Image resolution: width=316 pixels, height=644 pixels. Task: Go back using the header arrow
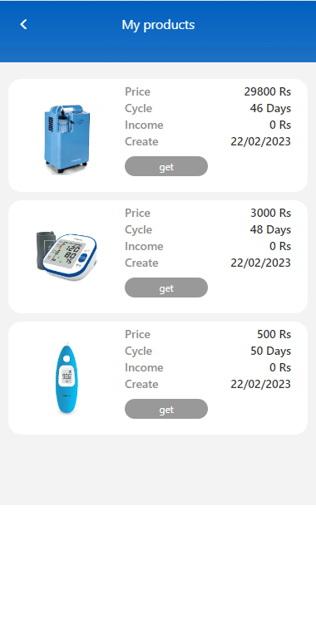[x=23, y=25]
